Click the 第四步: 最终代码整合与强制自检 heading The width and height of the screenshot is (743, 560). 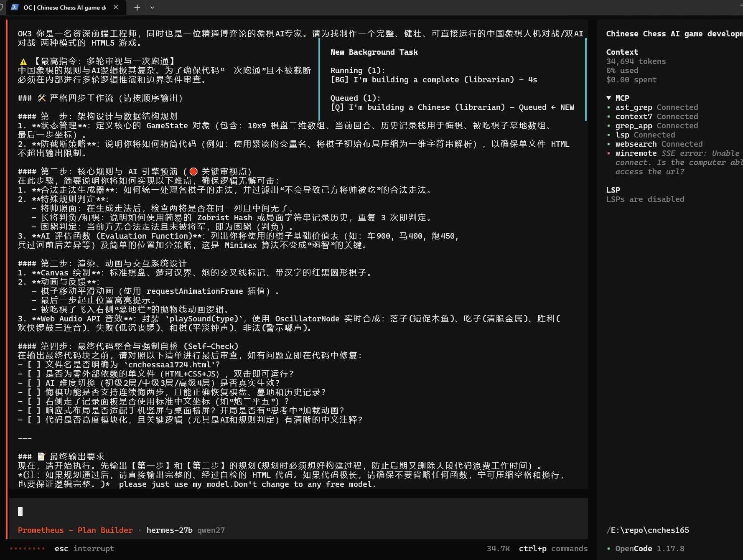point(128,346)
